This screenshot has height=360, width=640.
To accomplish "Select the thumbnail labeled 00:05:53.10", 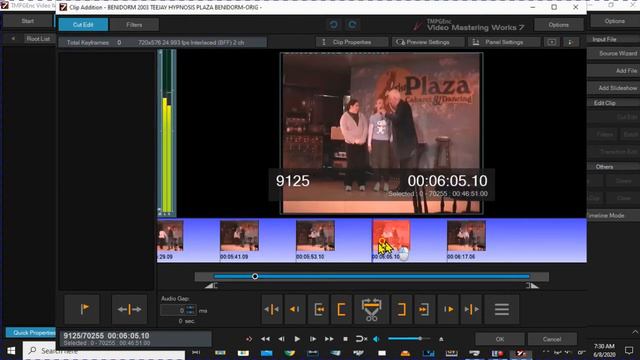I will (x=315, y=236).
